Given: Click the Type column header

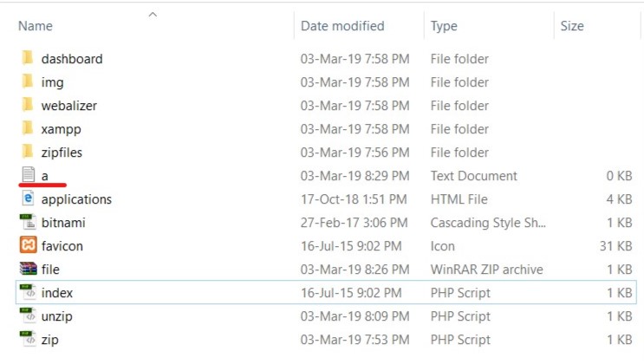Looking at the screenshot, I should pyautogui.click(x=444, y=27).
